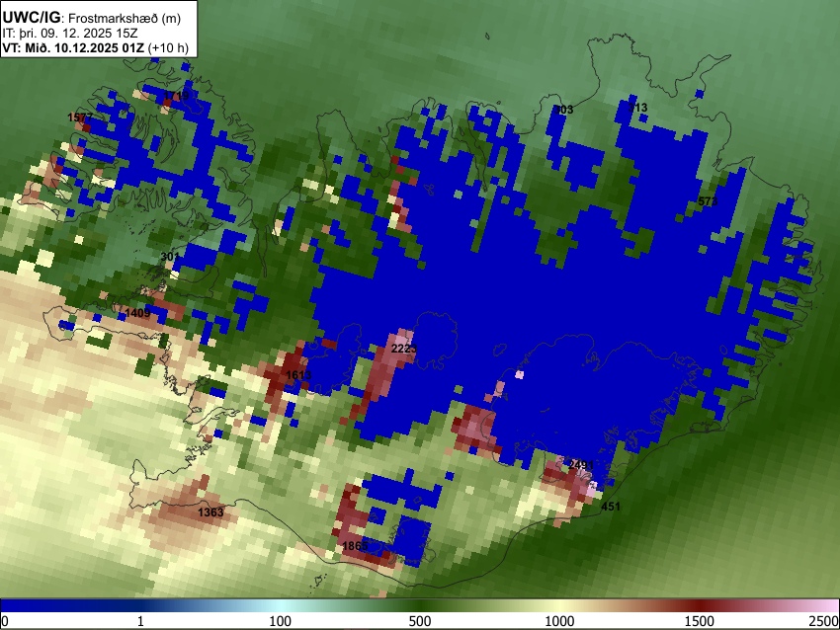Click the 1577 value label on the map
840x630 pixels.
point(80,118)
